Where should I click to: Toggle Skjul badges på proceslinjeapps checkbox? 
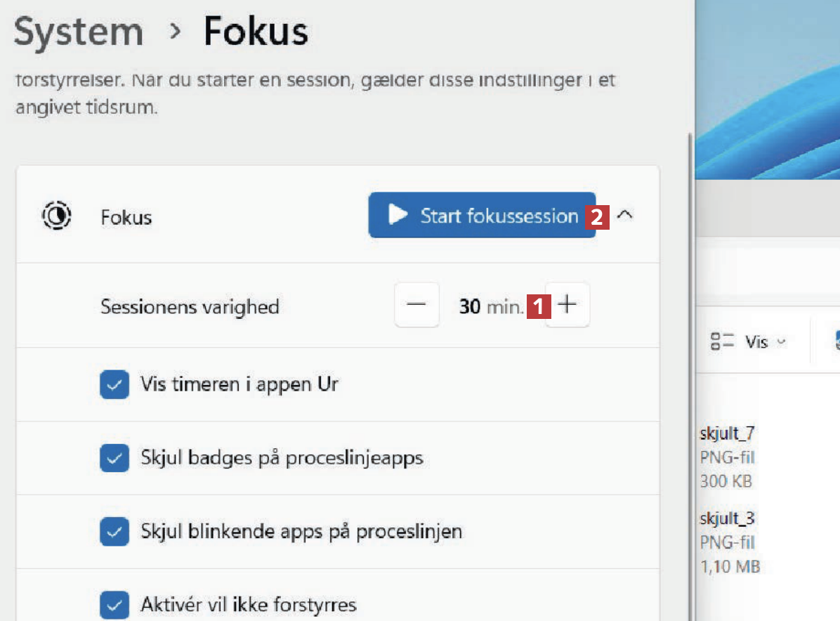(114, 459)
